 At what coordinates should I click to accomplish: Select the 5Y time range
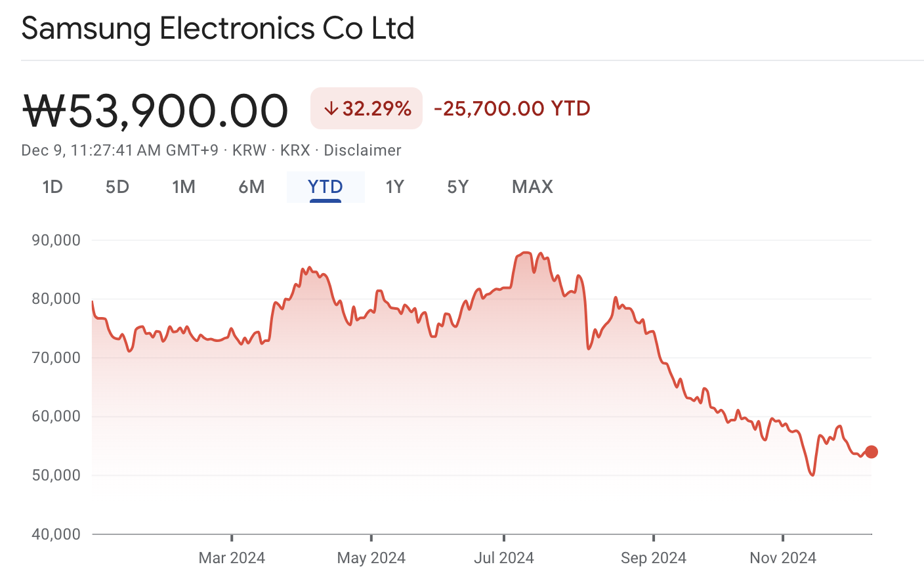[457, 187]
